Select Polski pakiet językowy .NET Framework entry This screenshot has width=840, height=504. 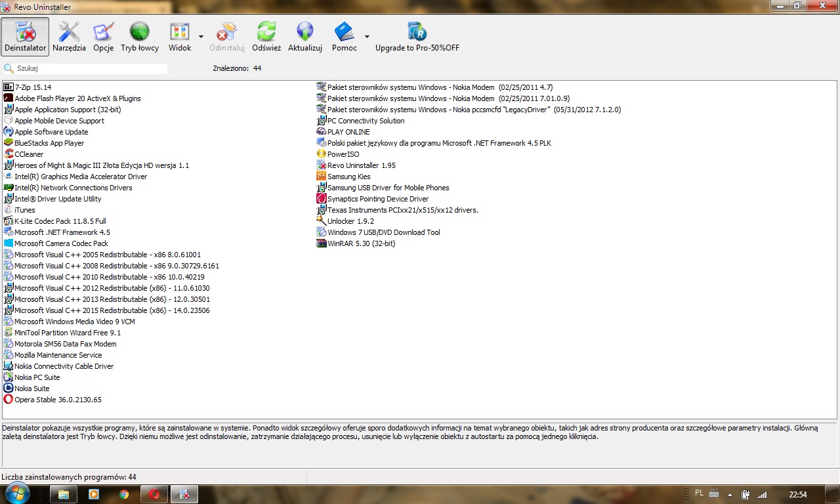point(439,143)
